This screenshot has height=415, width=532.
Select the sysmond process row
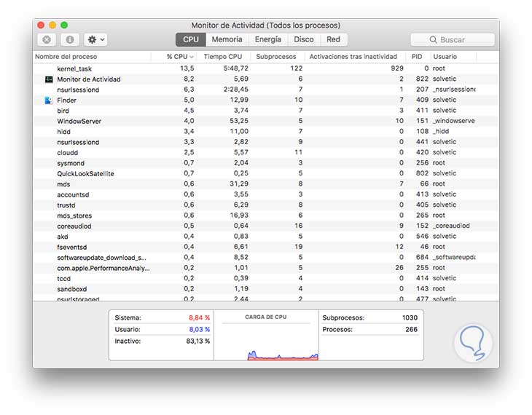point(266,163)
